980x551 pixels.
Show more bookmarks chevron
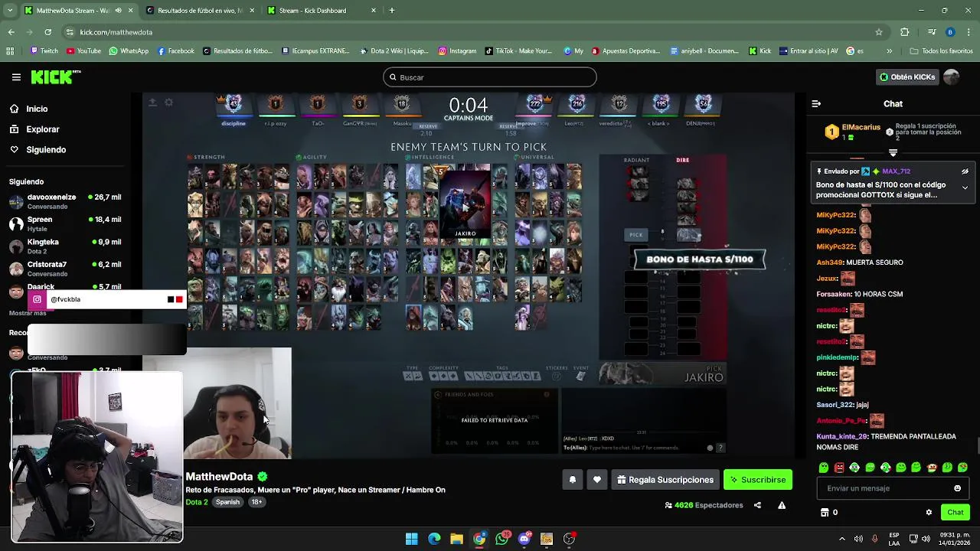pyautogui.click(x=889, y=51)
